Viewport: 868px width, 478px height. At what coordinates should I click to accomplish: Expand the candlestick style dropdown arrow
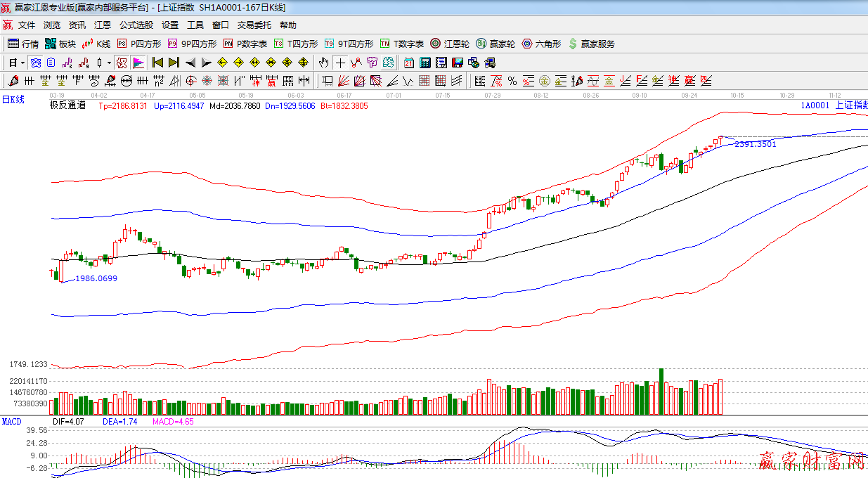109,63
